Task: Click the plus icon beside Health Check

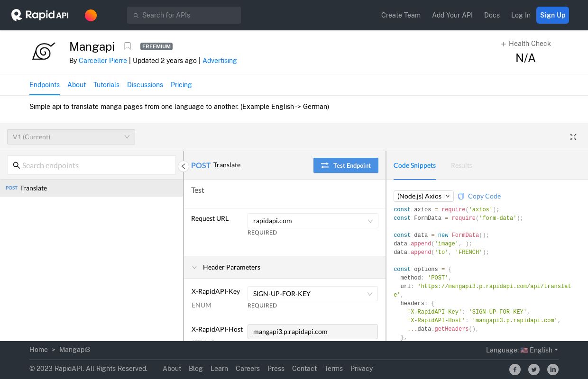Action: click(504, 44)
